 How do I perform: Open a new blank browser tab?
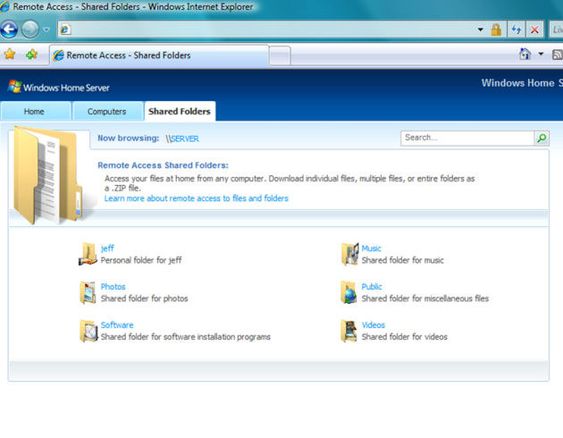tap(280, 55)
